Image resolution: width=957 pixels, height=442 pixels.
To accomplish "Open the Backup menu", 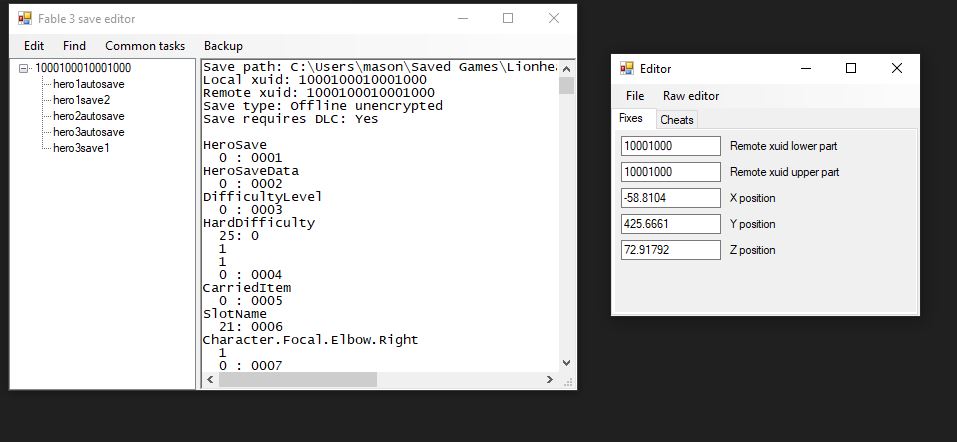I will pos(223,46).
